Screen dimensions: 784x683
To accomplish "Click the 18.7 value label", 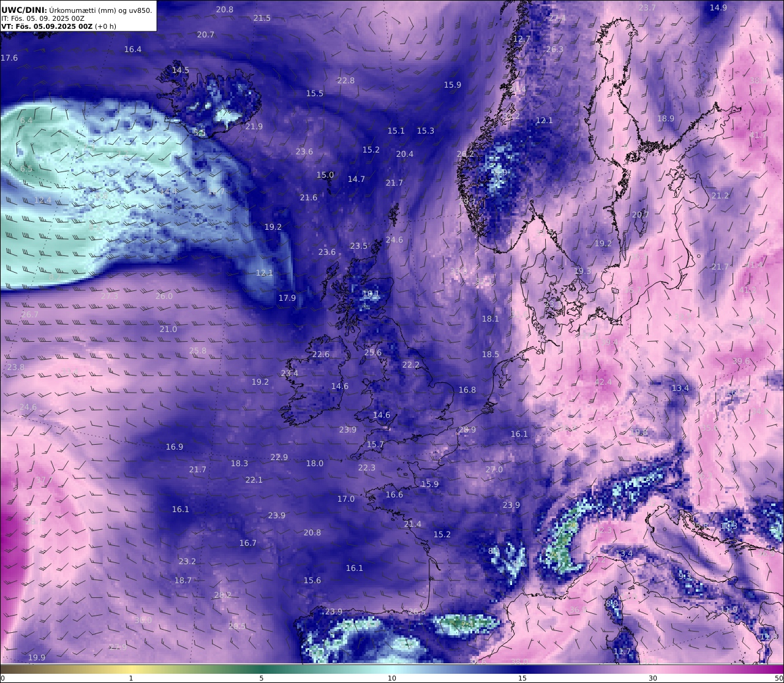I will tap(183, 581).
